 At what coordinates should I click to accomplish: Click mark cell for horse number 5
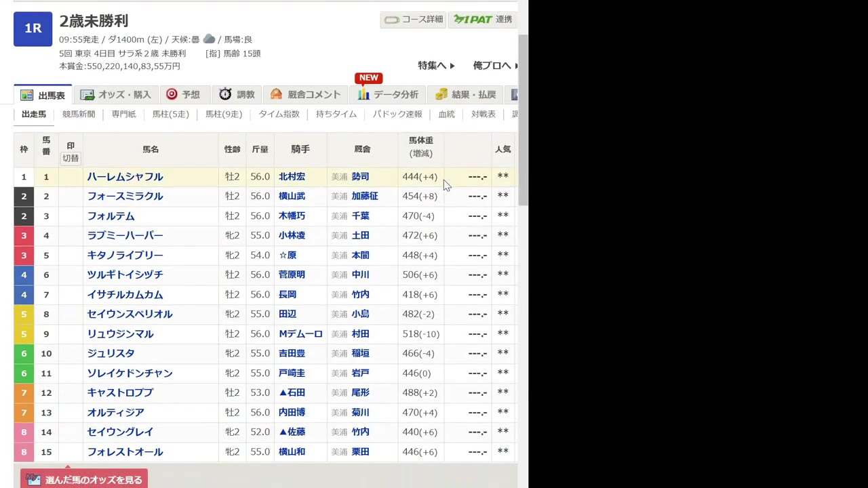point(71,255)
